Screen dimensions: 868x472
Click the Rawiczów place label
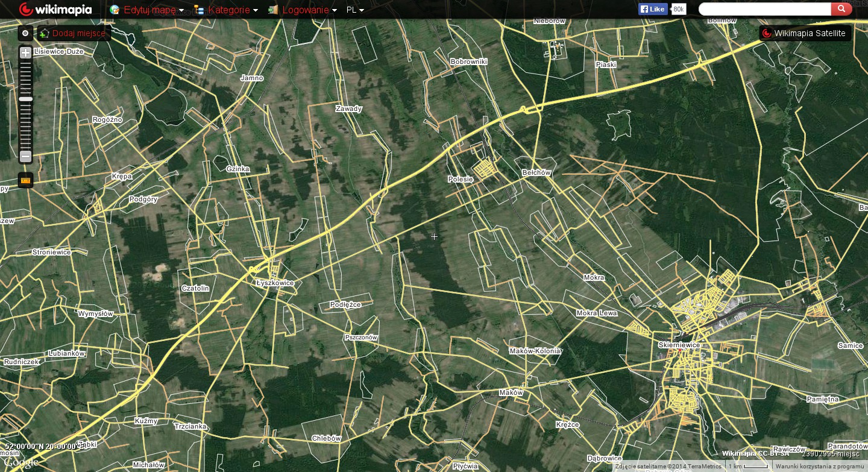click(x=789, y=449)
